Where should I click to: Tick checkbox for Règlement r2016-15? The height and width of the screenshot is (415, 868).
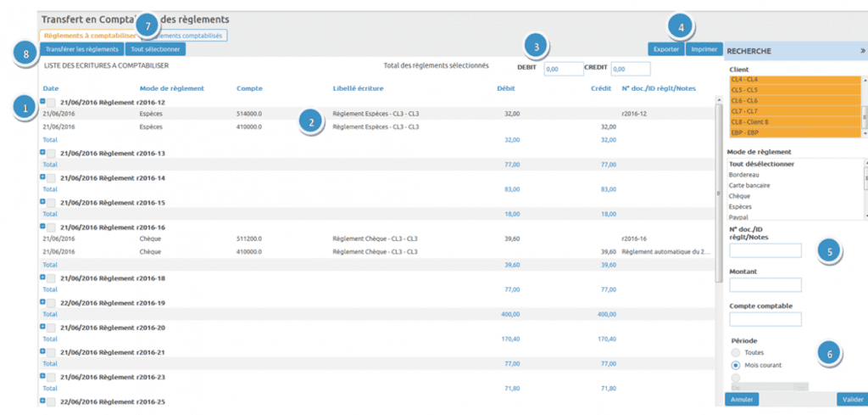[51, 204]
